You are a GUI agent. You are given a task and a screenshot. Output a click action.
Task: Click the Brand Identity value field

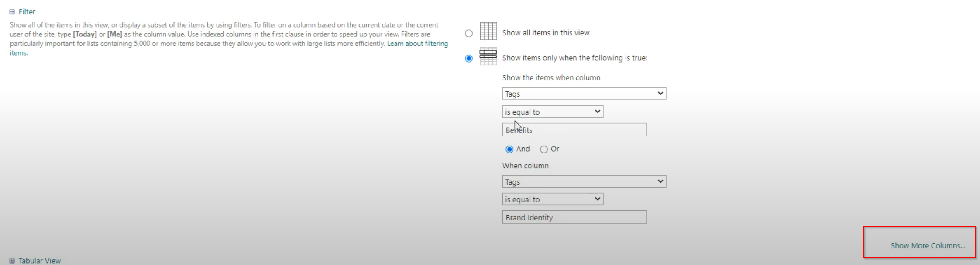[574, 217]
